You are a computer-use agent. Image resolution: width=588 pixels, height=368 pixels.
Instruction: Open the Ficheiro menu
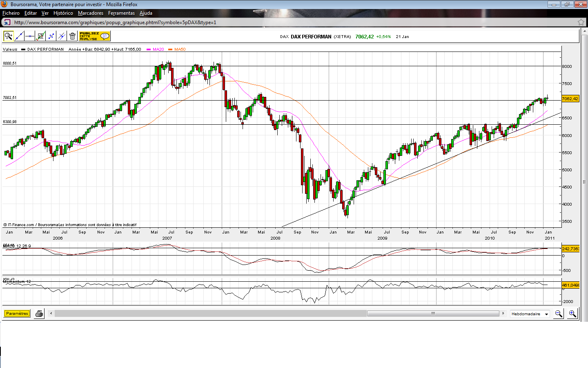point(11,13)
